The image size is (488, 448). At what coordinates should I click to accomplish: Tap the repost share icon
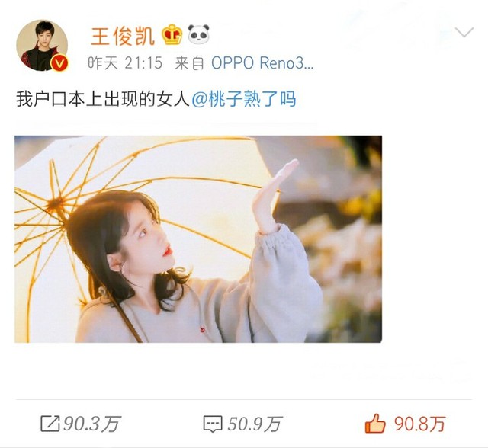click(50, 424)
